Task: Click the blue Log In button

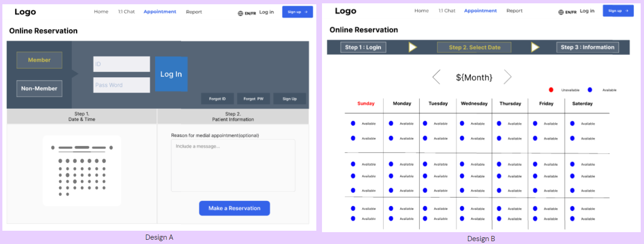Action: (171, 74)
